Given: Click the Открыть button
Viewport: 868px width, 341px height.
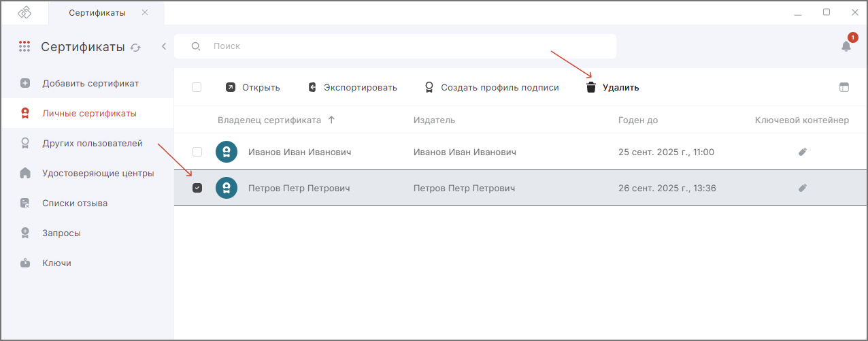Looking at the screenshot, I should tap(253, 87).
